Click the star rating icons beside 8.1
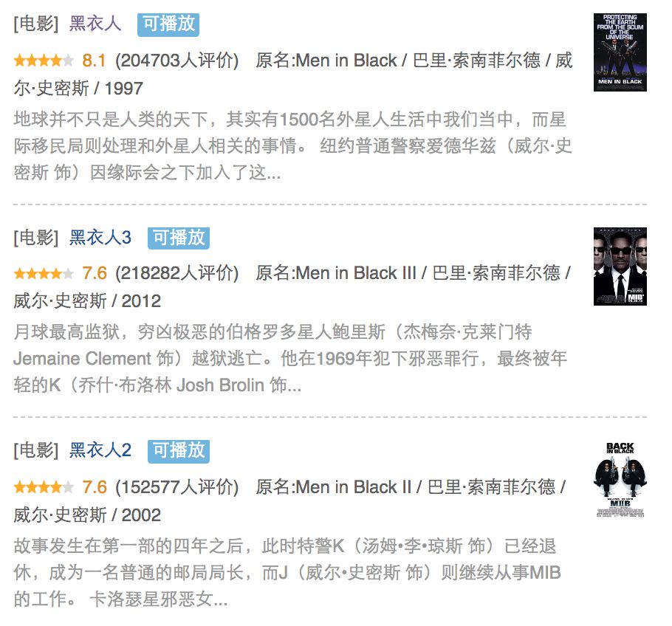672x626 pixels. point(44,61)
